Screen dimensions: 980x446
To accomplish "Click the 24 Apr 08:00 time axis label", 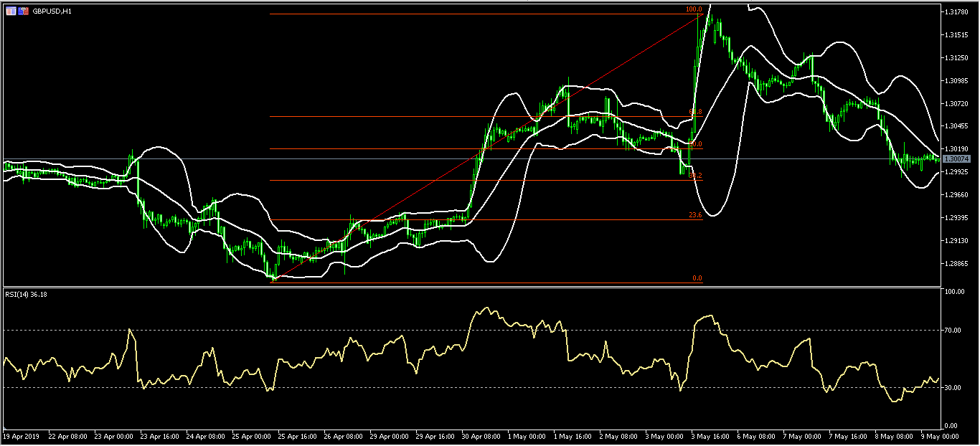I will 205,435.
